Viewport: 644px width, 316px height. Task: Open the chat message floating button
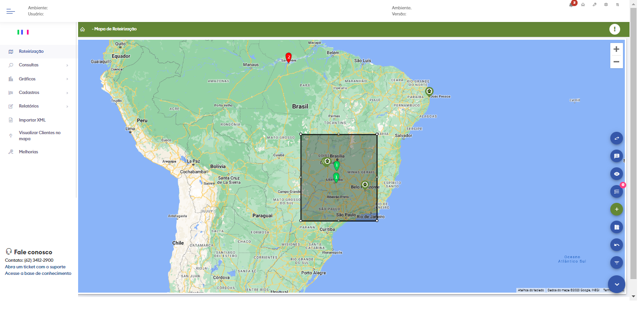[x=616, y=156]
